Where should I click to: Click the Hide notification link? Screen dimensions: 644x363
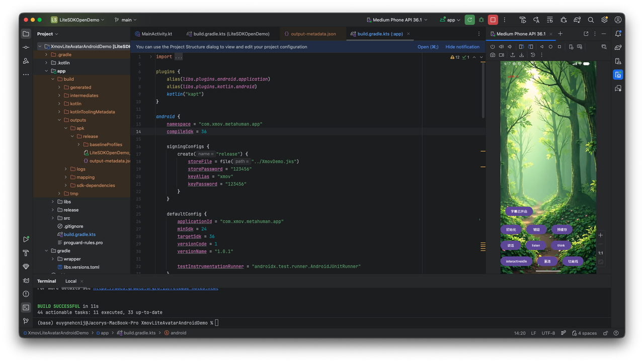[x=462, y=47]
